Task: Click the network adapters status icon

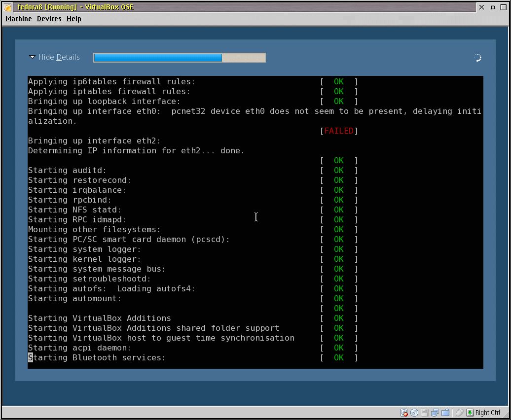Action: 435,413
